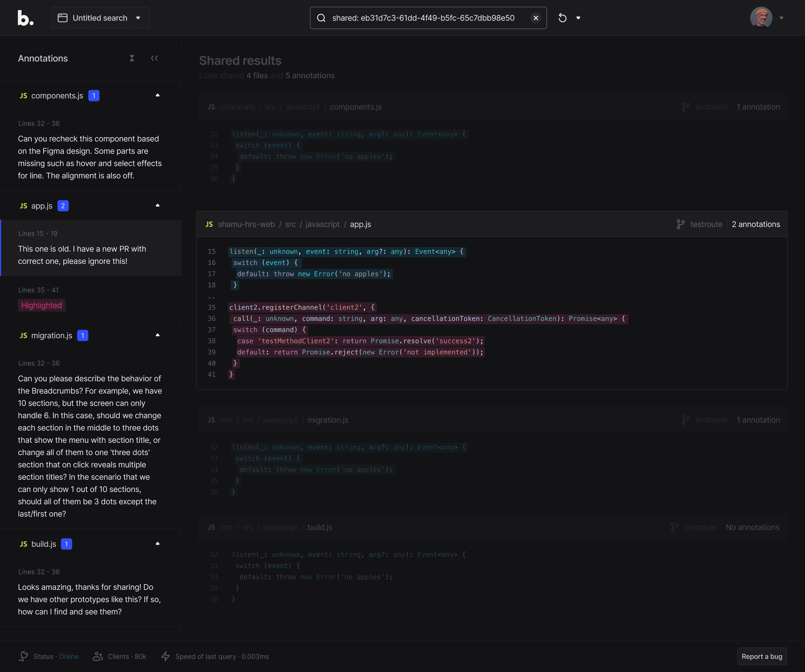Click the b. logo in header
The width and height of the screenshot is (805, 672).
(x=26, y=18)
